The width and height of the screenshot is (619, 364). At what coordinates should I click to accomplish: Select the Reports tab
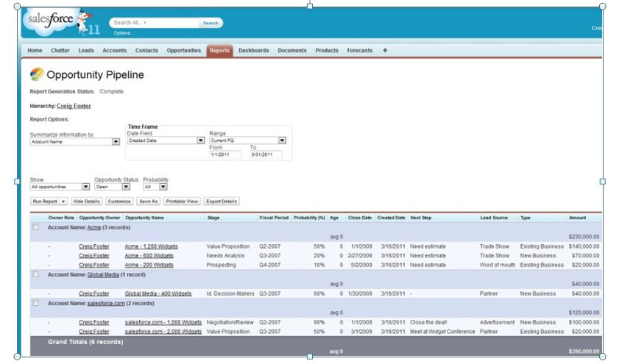219,51
